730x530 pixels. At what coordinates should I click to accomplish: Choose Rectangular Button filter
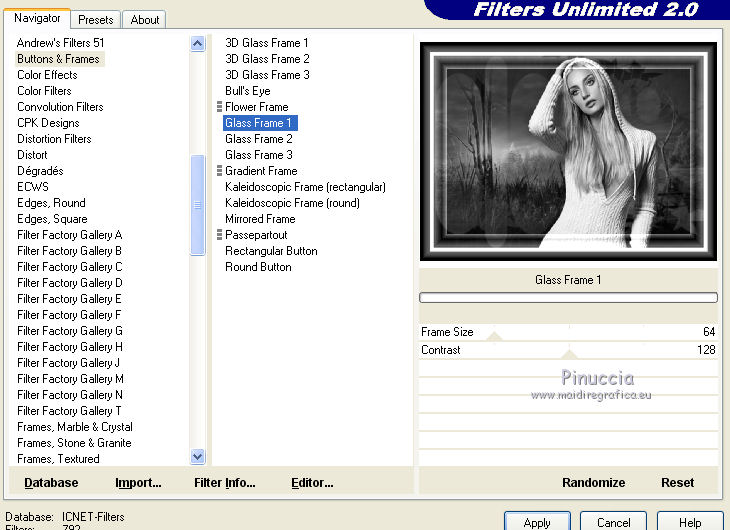(271, 251)
